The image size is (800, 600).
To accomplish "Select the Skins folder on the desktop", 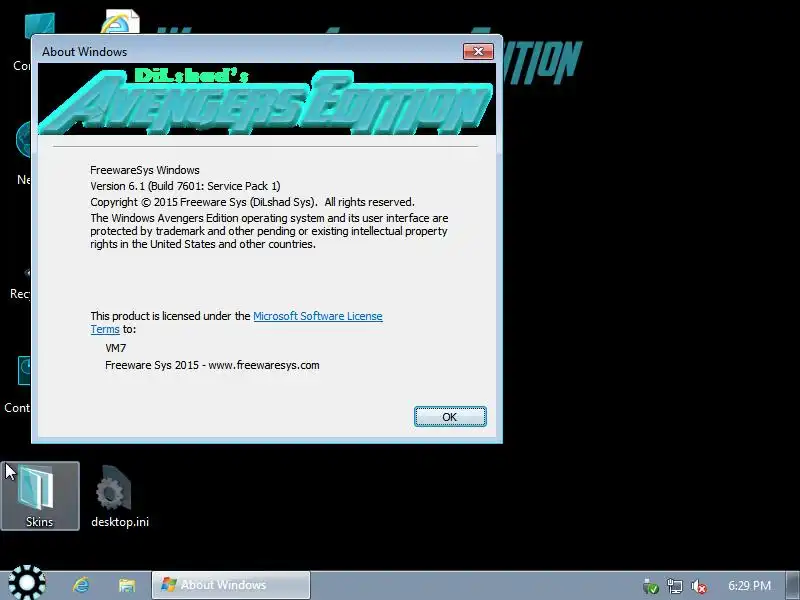I will coord(40,496).
